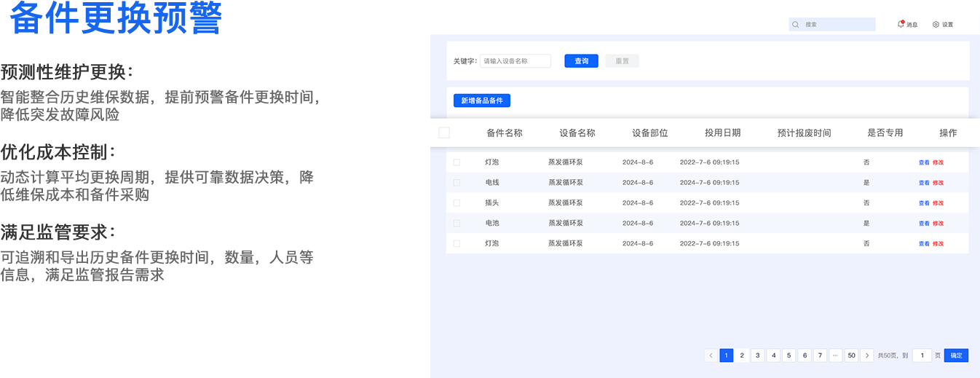Go to the next page with the right arrow
Screen dimensions: 980x378
[866, 355]
